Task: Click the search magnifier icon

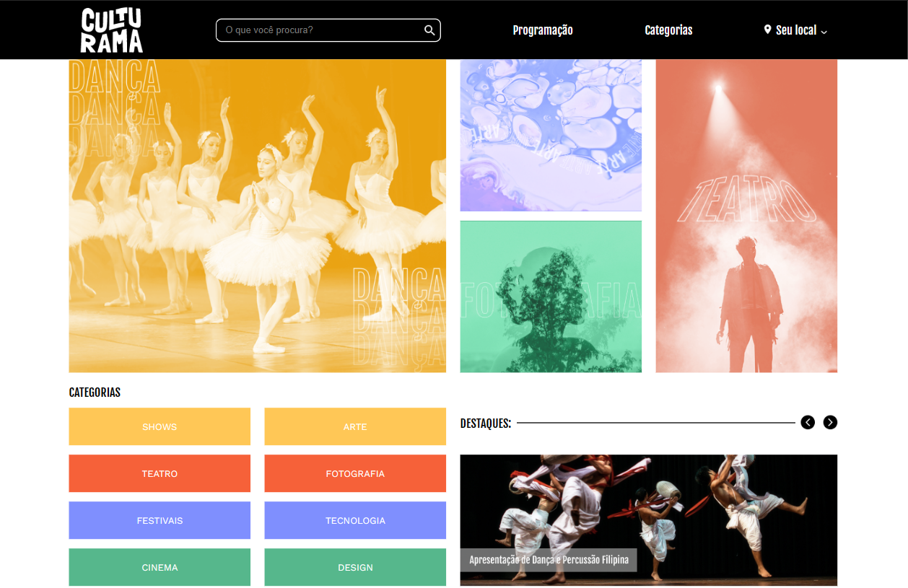Action: [429, 30]
